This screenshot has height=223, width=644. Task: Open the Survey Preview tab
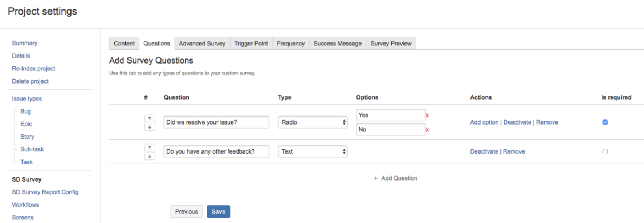(x=391, y=44)
